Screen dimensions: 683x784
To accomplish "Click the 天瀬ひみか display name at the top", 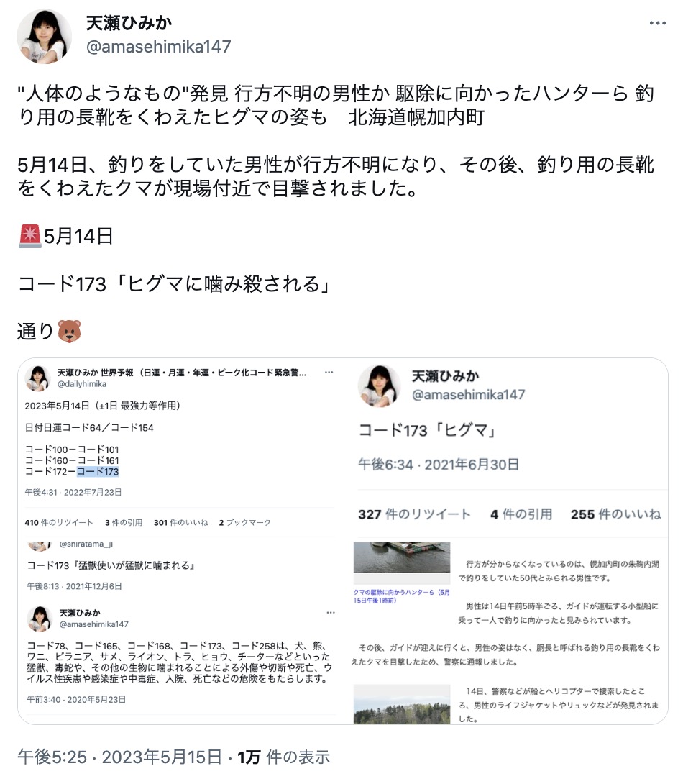I will click(129, 23).
